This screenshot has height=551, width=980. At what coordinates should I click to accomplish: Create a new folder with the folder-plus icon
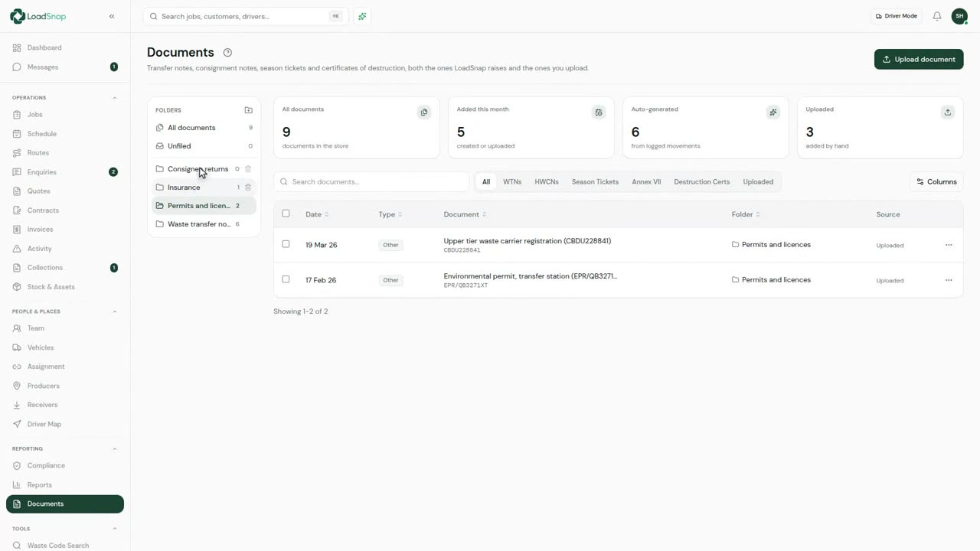point(248,110)
